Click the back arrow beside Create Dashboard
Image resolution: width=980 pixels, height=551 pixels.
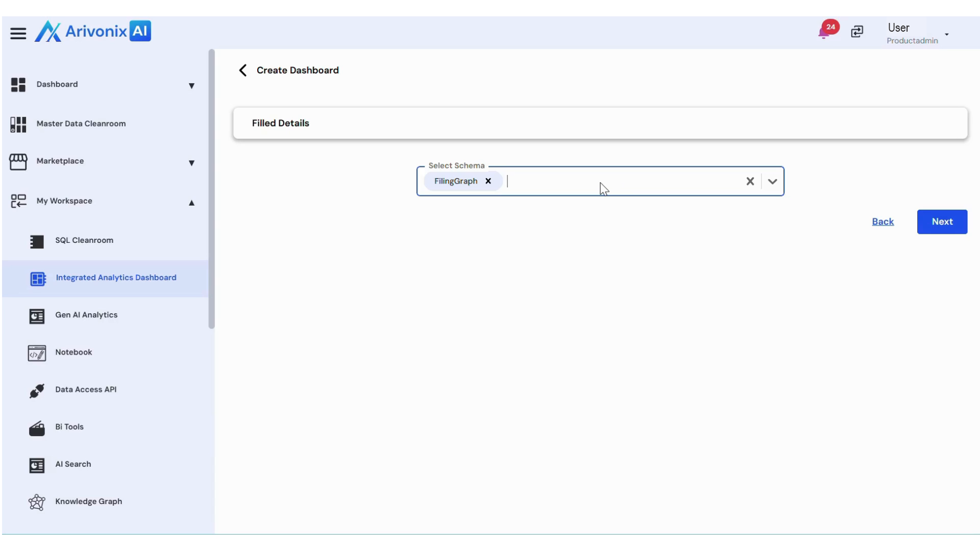[x=243, y=70]
